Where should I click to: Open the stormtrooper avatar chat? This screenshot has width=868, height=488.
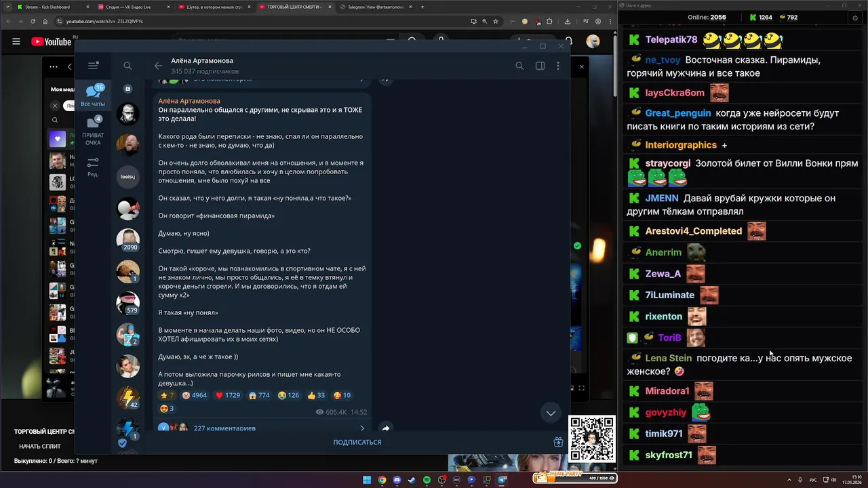(127, 114)
